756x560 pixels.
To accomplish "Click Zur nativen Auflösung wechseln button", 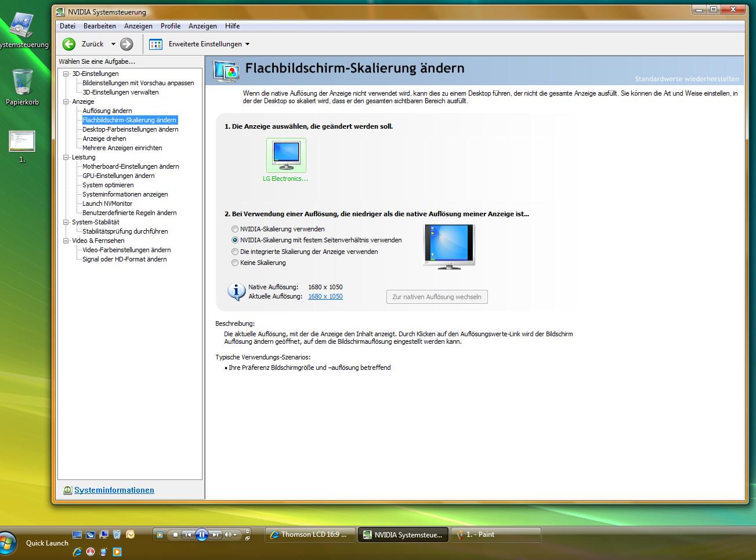I will click(x=437, y=297).
